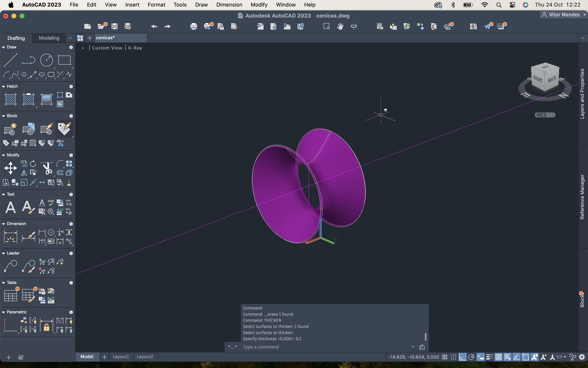
Task: Click the X-Ray visual style label
Action: (135, 48)
